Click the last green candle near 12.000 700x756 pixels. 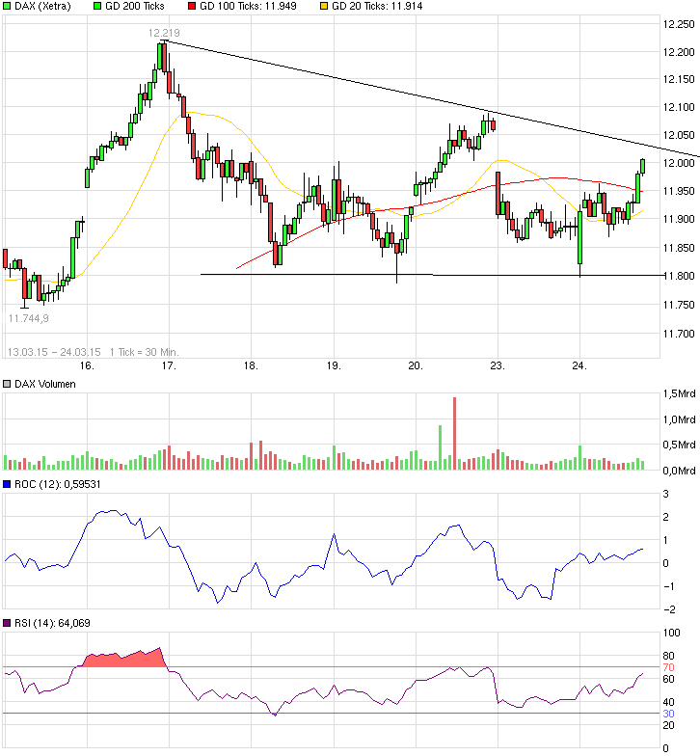tap(642, 166)
